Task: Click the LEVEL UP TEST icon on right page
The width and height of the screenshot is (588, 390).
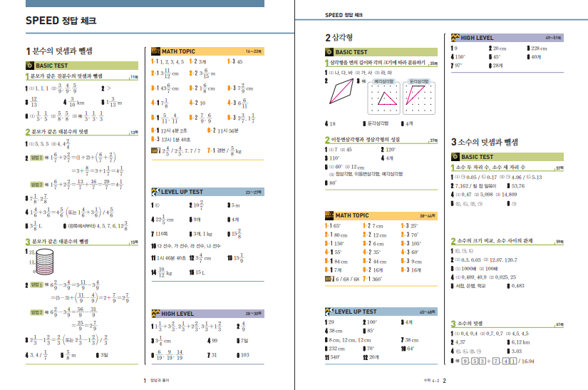Action: point(329,312)
